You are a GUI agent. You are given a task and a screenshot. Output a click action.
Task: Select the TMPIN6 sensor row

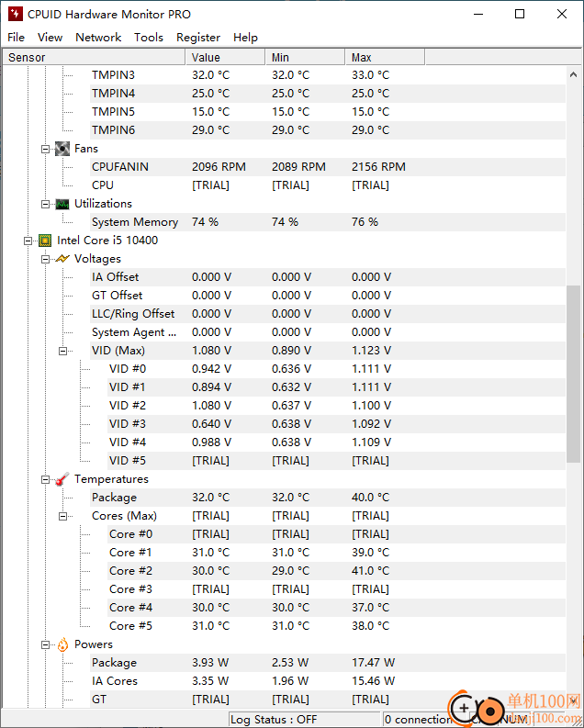coord(328,130)
